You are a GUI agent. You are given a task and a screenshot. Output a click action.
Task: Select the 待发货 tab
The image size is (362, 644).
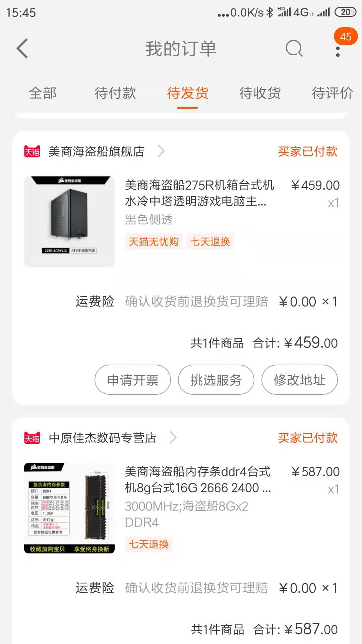coord(188,93)
